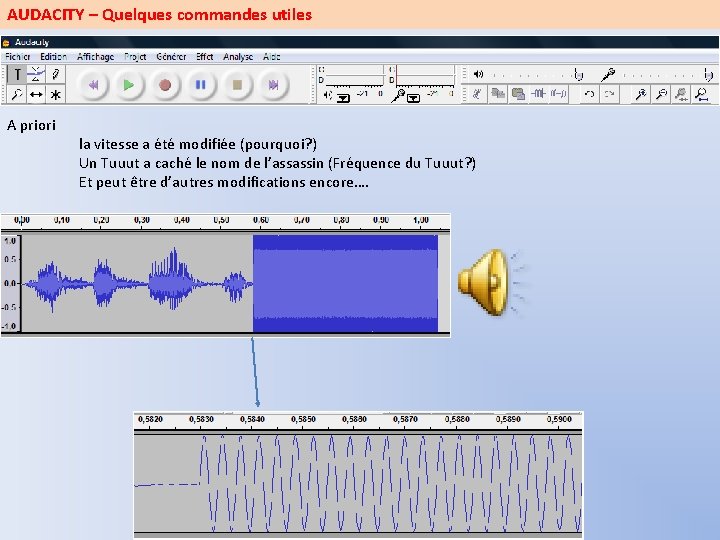This screenshot has height=540, width=720.
Task: Open the Générer menu
Action: pyautogui.click(x=171, y=56)
